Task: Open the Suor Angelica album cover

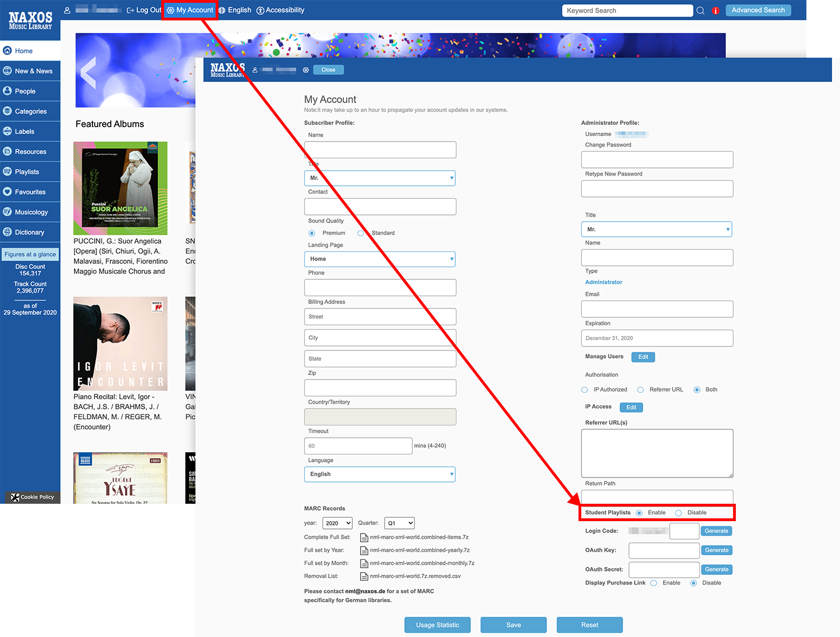Action: [x=120, y=188]
